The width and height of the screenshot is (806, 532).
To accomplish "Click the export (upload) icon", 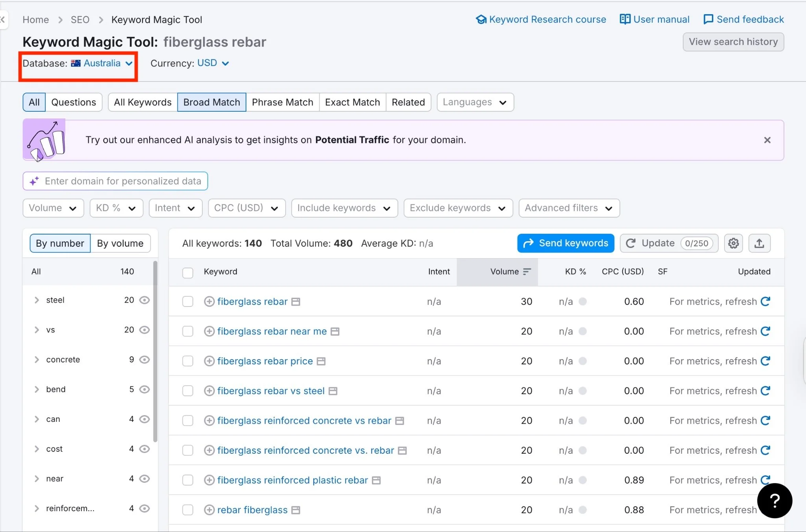I will point(759,243).
